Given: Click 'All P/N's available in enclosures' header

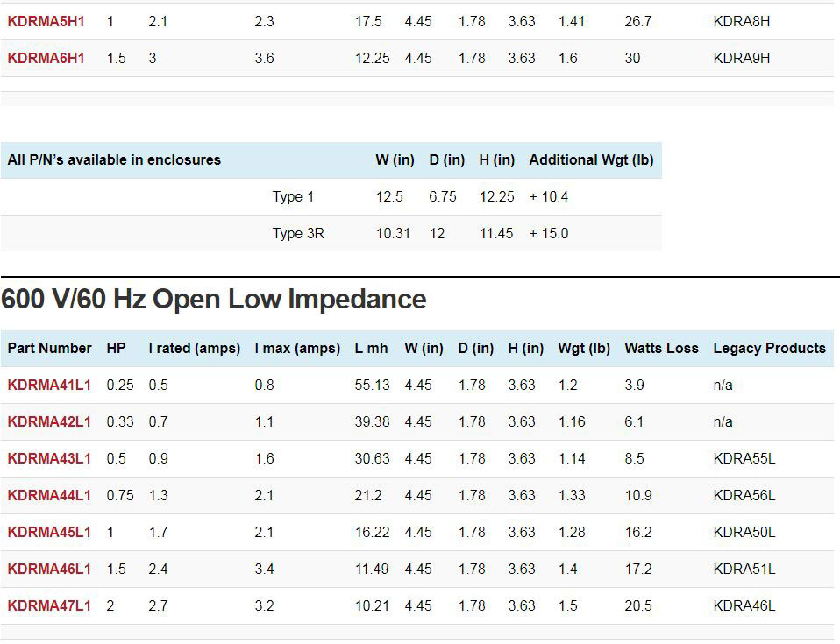Looking at the screenshot, I should [114, 159].
